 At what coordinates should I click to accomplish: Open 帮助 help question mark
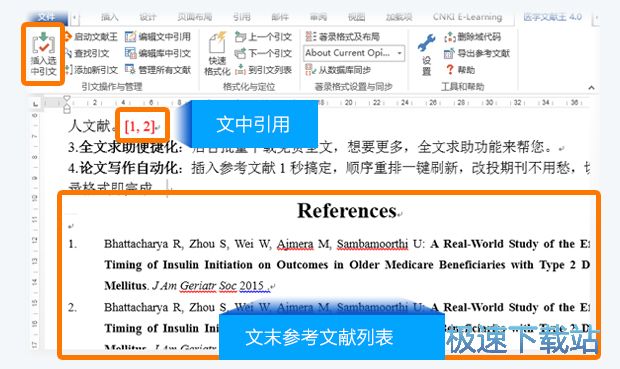pos(460,70)
